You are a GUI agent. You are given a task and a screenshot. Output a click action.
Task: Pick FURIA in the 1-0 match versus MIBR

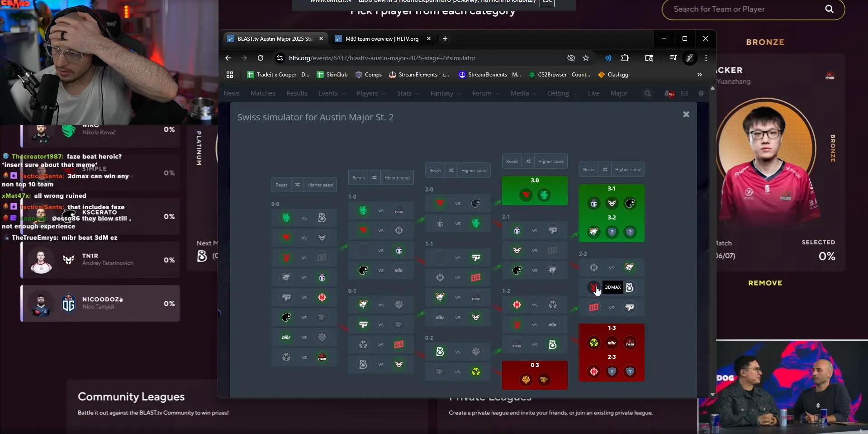coord(363,270)
